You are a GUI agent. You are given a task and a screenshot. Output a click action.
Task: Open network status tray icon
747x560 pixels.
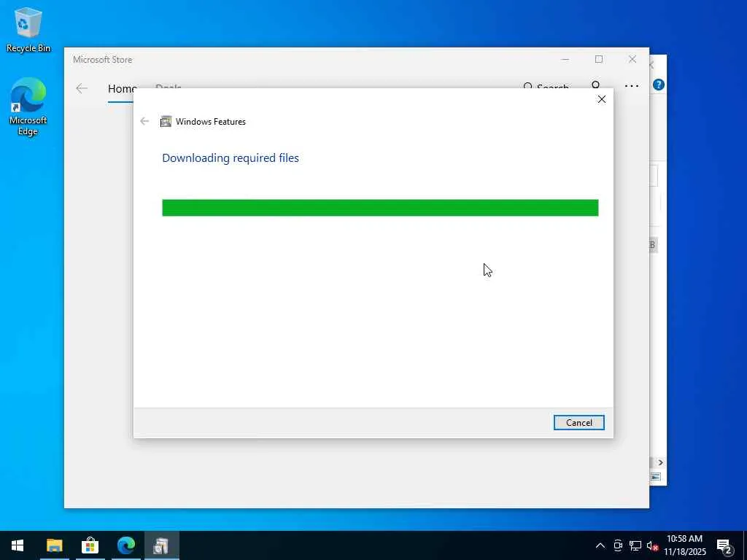635,545
